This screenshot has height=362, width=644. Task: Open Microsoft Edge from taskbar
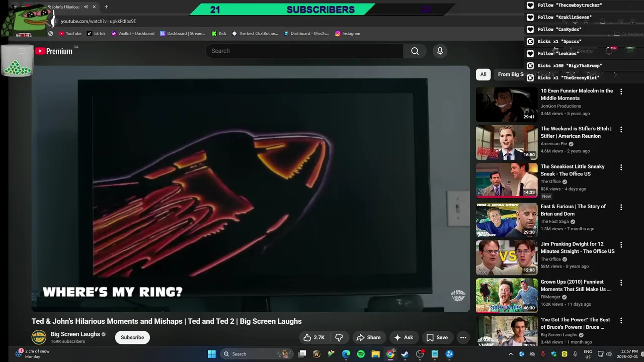point(346,354)
